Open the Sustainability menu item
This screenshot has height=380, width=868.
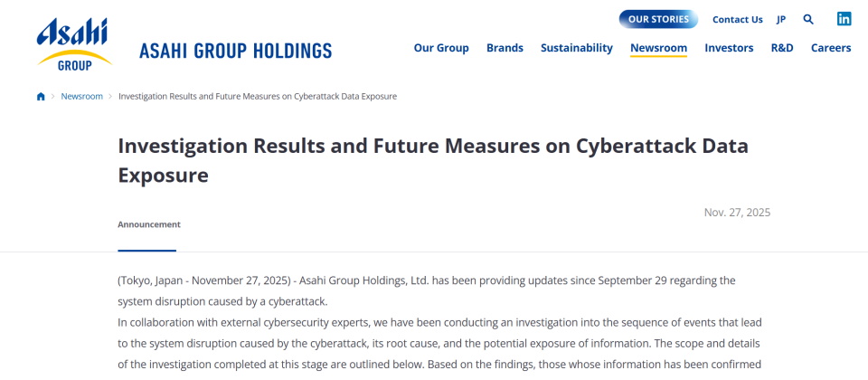coord(577,48)
